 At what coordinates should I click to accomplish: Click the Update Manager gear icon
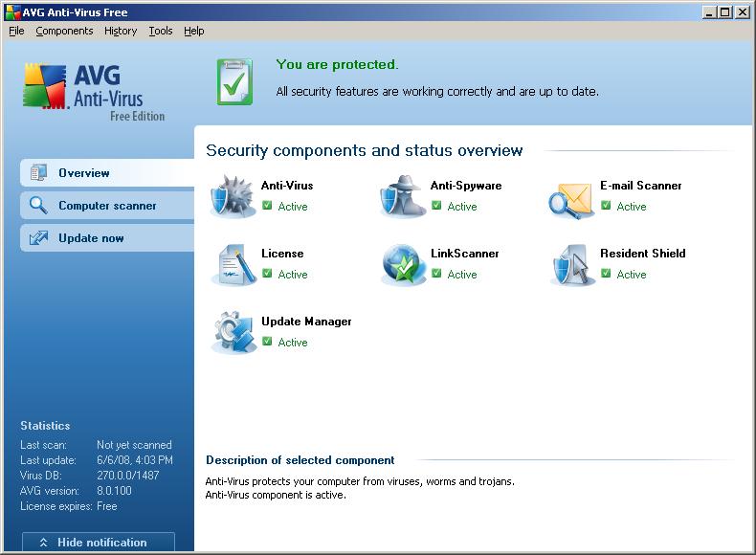coord(233,332)
